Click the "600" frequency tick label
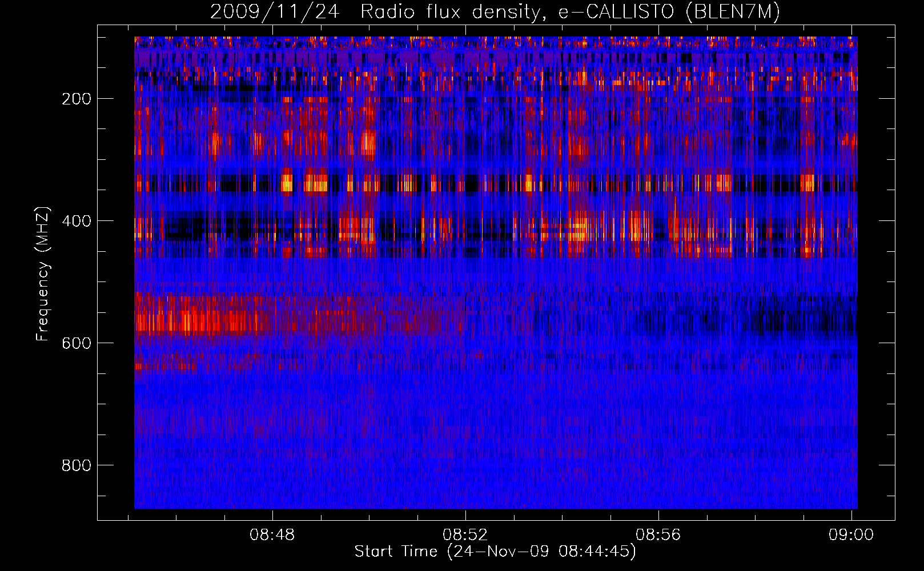This screenshot has height=571, width=924. 77,343
